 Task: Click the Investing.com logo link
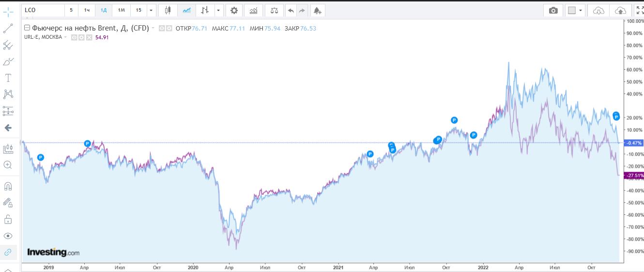coord(53,253)
